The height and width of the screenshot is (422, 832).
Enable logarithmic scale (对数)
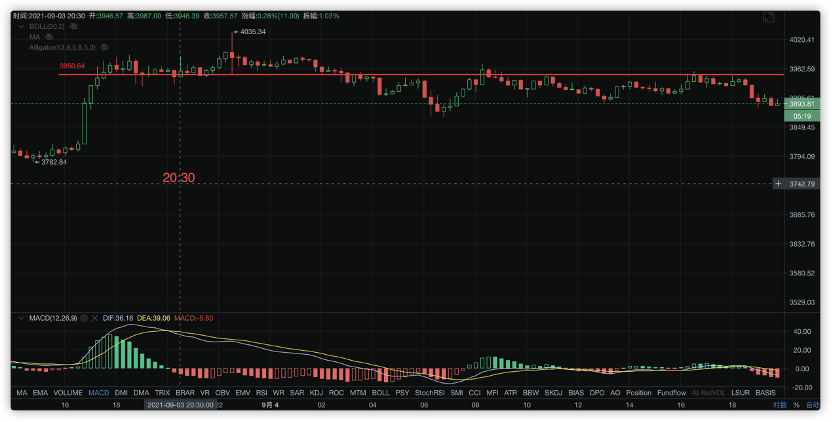[x=780, y=406]
